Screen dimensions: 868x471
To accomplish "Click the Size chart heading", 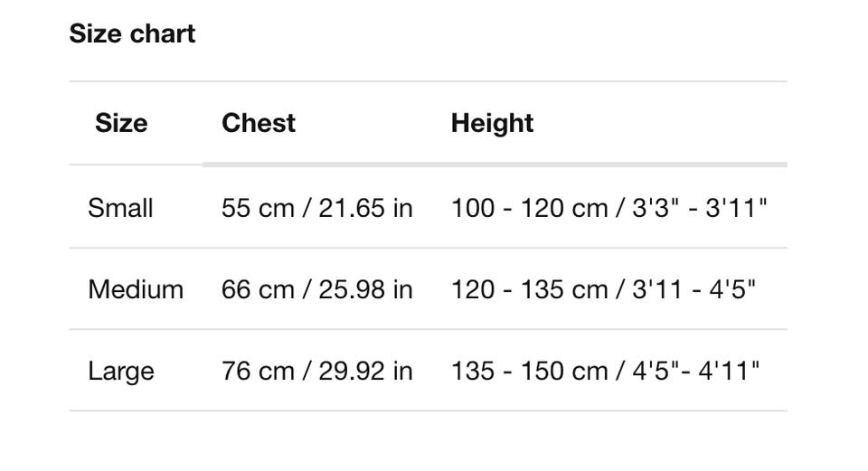I will (x=132, y=34).
